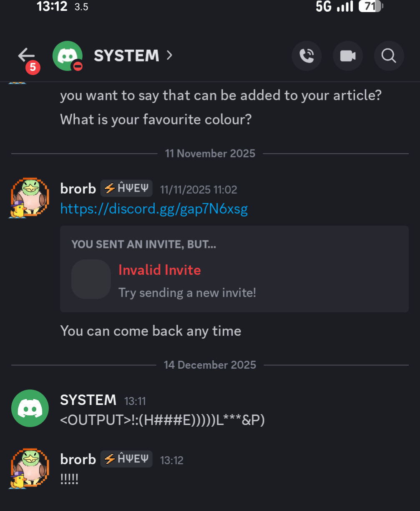Tap the <OUTPUT> message from SYSTEM

coord(162,420)
